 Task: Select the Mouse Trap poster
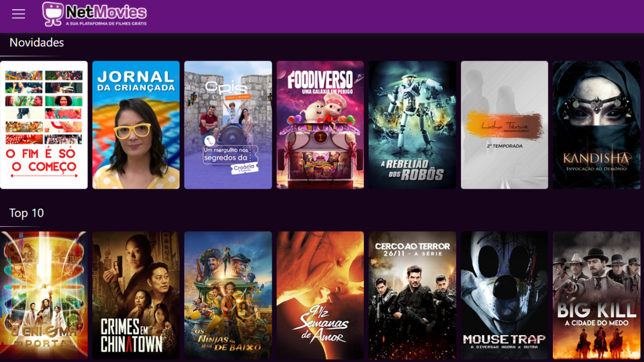coord(504,295)
